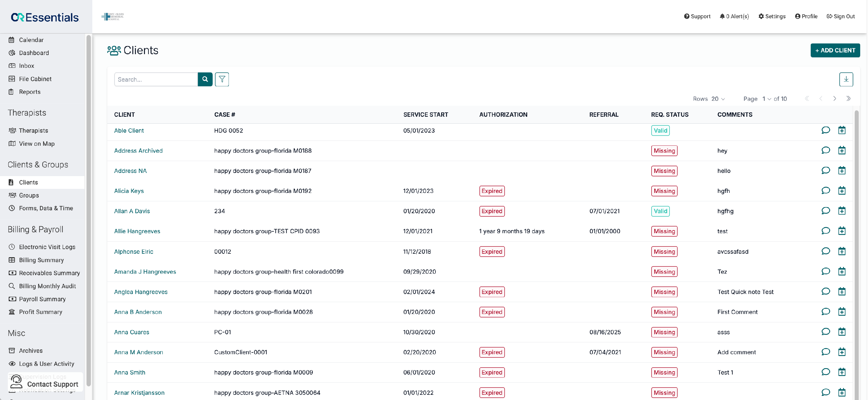Click the search magnifier button

coord(205,79)
